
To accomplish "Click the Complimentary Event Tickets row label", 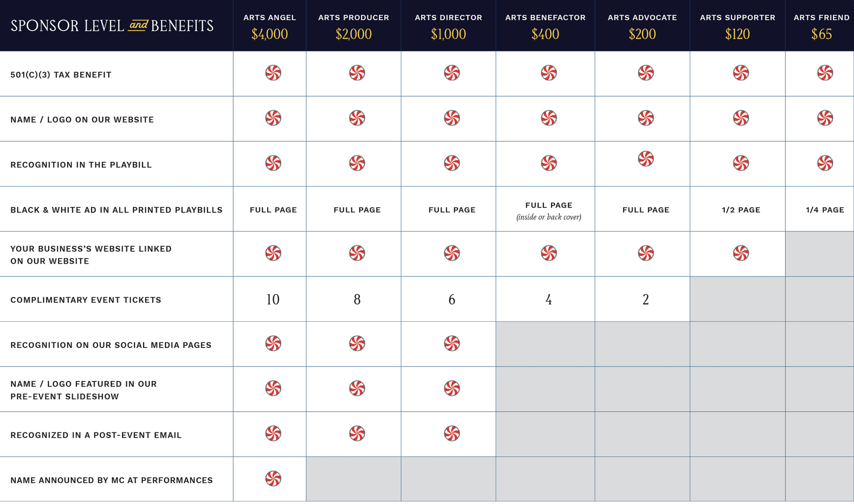I will tap(86, 300).
